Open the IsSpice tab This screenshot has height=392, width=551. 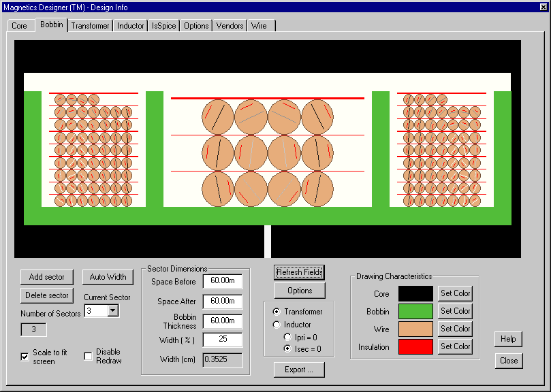click(163, 25)
